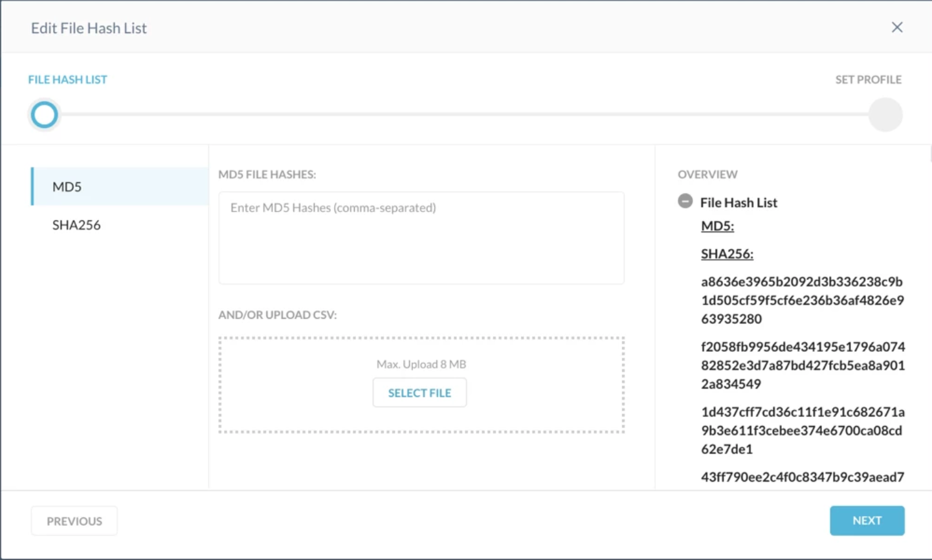Select the hash starting with f2058fb9956
932x560 pixels.
(803, 365)
